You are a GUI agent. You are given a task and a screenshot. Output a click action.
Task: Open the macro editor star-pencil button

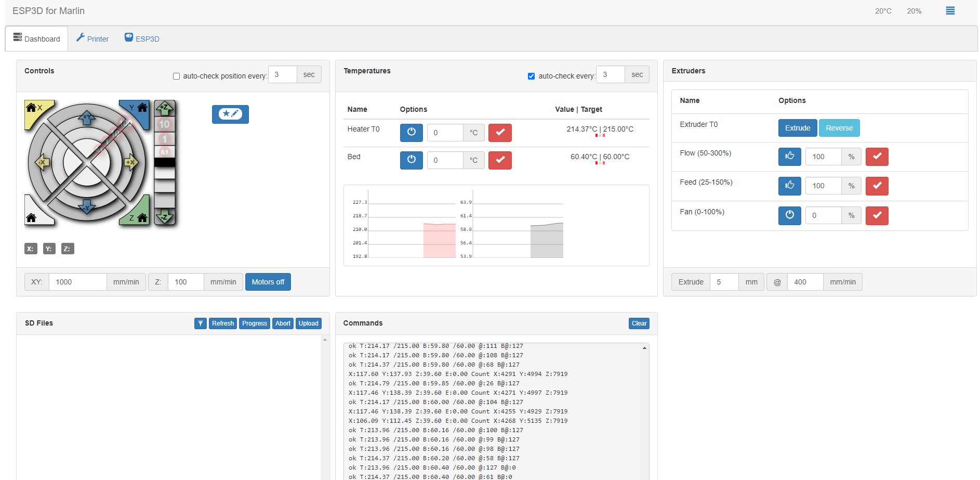tap(230, 114)
